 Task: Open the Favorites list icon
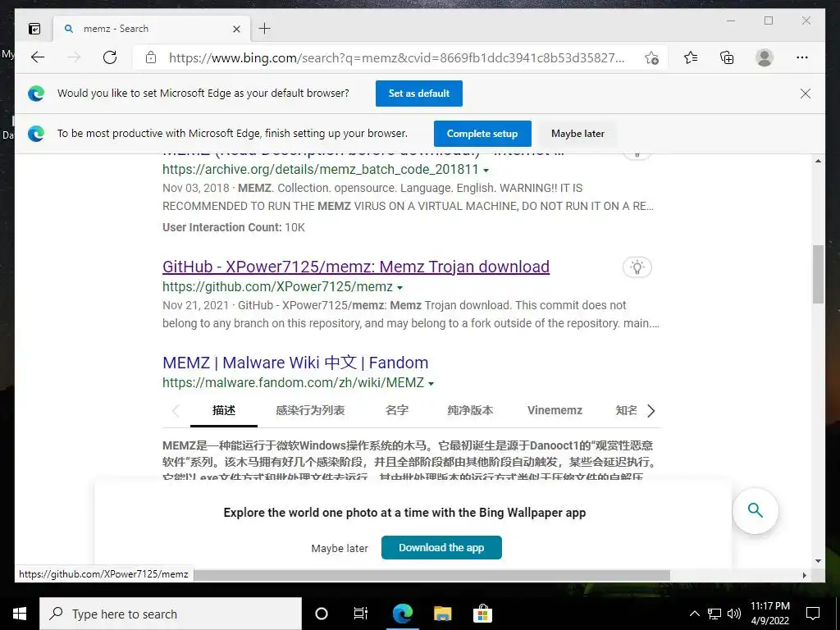pyautogui.click(x=691, y=57)
